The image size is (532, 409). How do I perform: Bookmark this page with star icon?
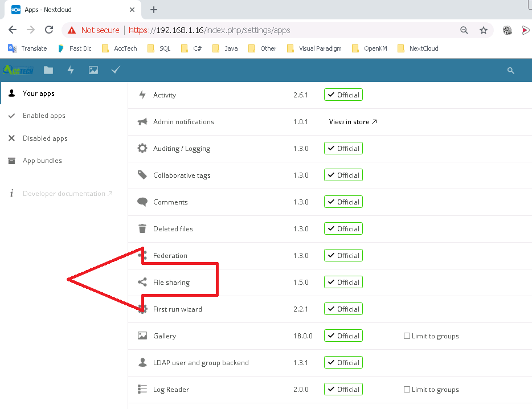tap(484, 30)
